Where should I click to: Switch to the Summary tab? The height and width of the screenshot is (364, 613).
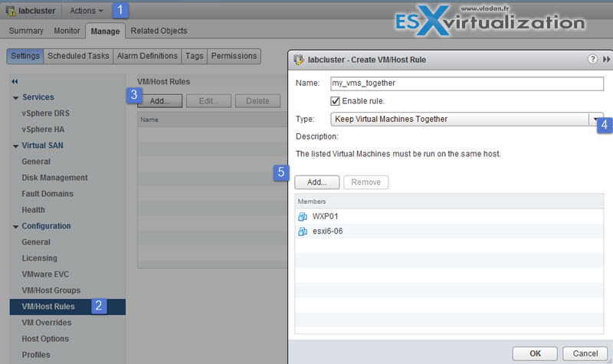26,31
